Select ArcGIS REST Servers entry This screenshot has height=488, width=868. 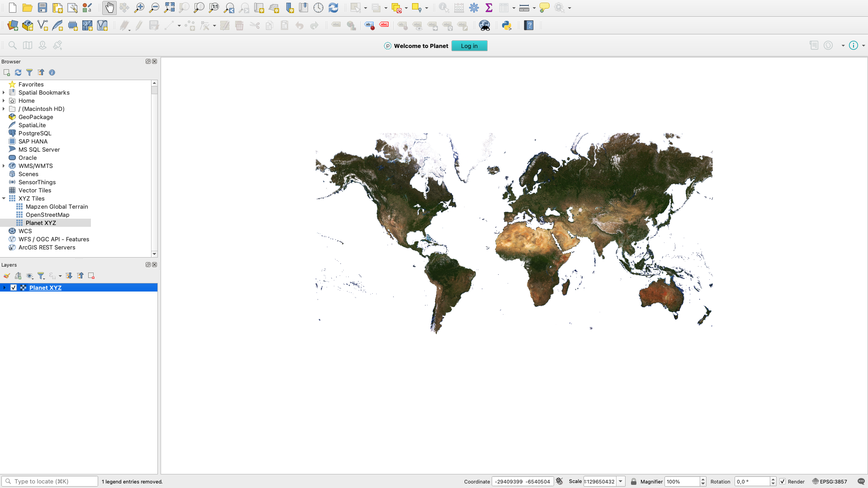click(47, 247)
